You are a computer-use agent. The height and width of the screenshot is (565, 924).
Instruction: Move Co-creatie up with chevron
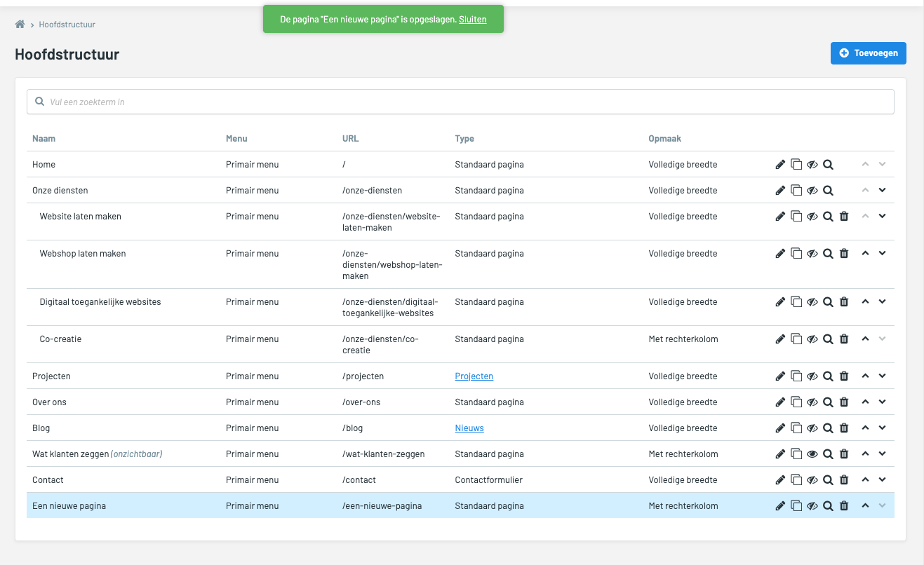(865, 339)
